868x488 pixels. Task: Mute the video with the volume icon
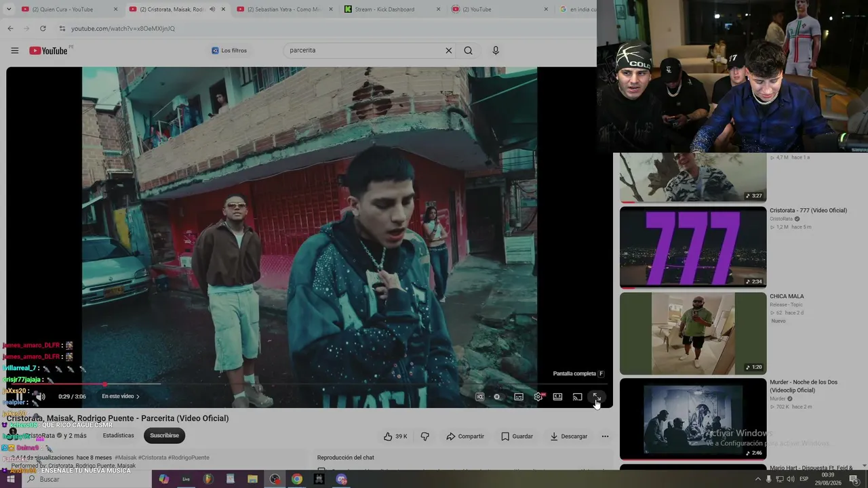(x=40, y=396)
